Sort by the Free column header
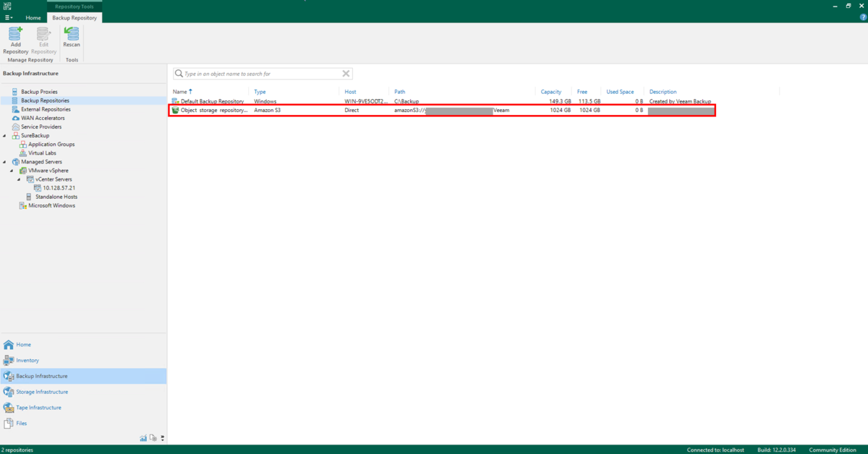868x454 pixels. tap(582, 92)
